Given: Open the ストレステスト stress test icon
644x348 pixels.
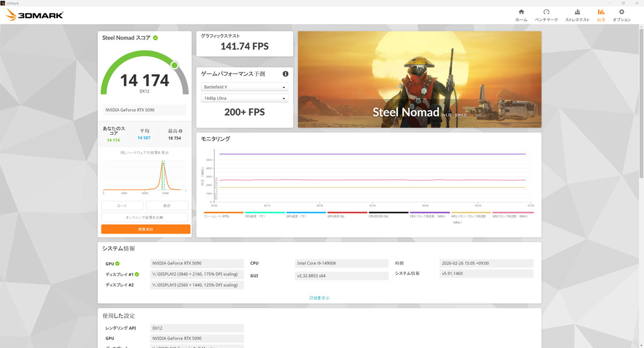Looking at the screenshot, I should pyautogui.click(x=577, y=12).
